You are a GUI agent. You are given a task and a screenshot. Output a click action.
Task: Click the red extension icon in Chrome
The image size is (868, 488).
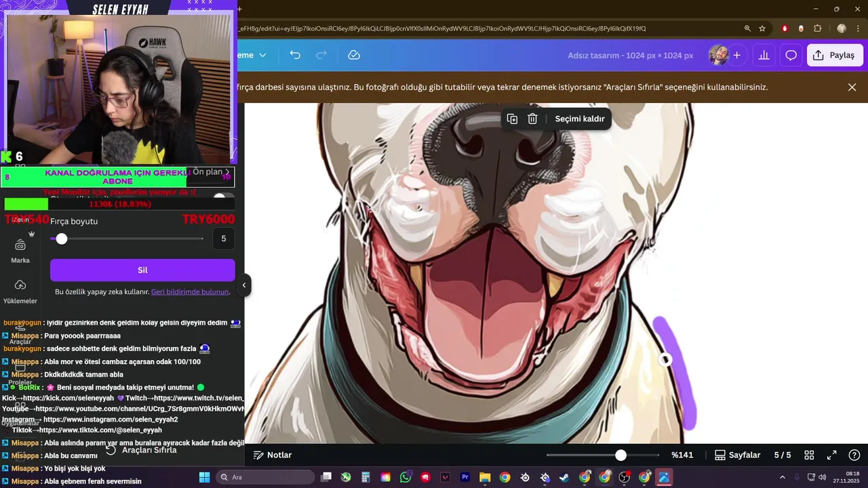tap(785, 28)
